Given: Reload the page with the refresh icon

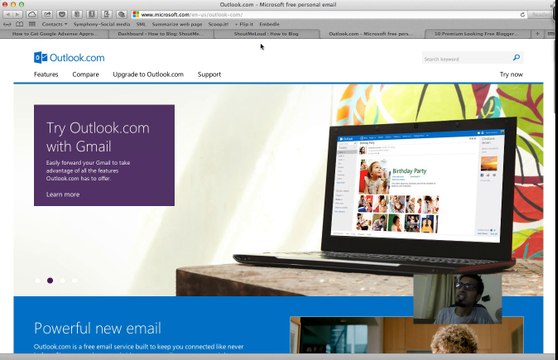Looking at the screenshot, I should [x=522, y=15].
